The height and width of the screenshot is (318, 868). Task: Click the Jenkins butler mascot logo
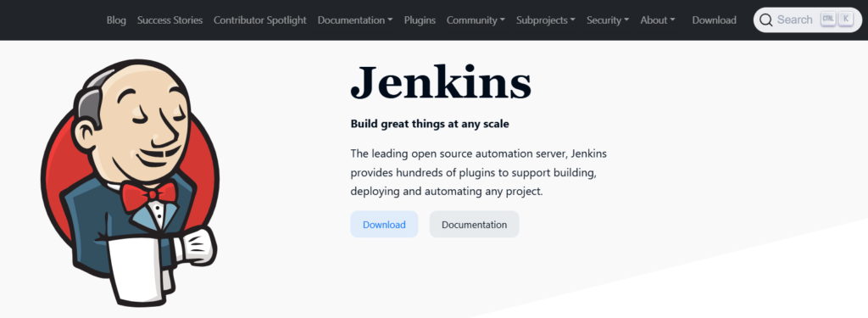pyautogui.click(x=130, y=183)
